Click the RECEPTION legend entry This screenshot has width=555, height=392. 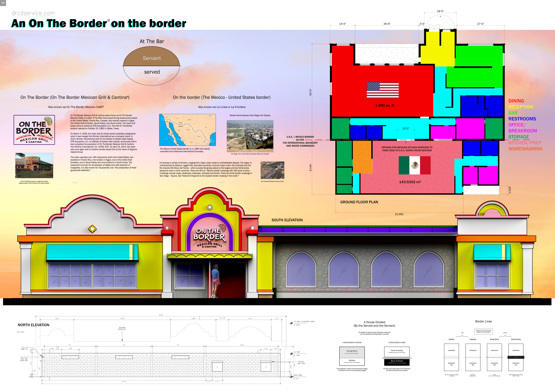click(521, 107)
